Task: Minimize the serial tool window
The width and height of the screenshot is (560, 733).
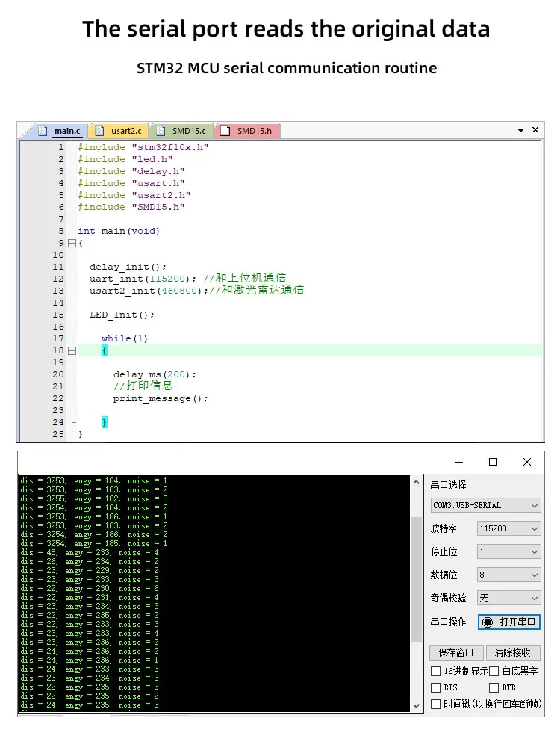Action: [459, 462]
